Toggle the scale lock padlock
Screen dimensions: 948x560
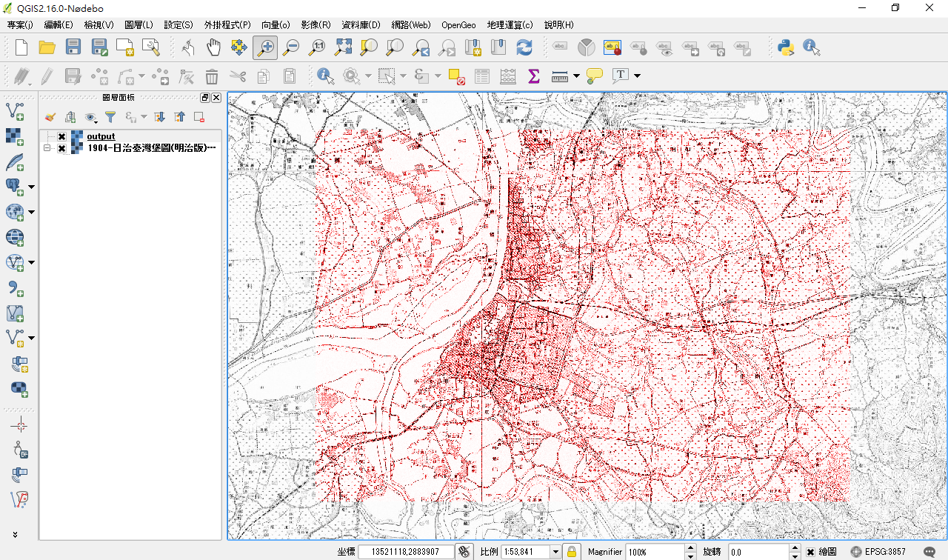(571, 551)
